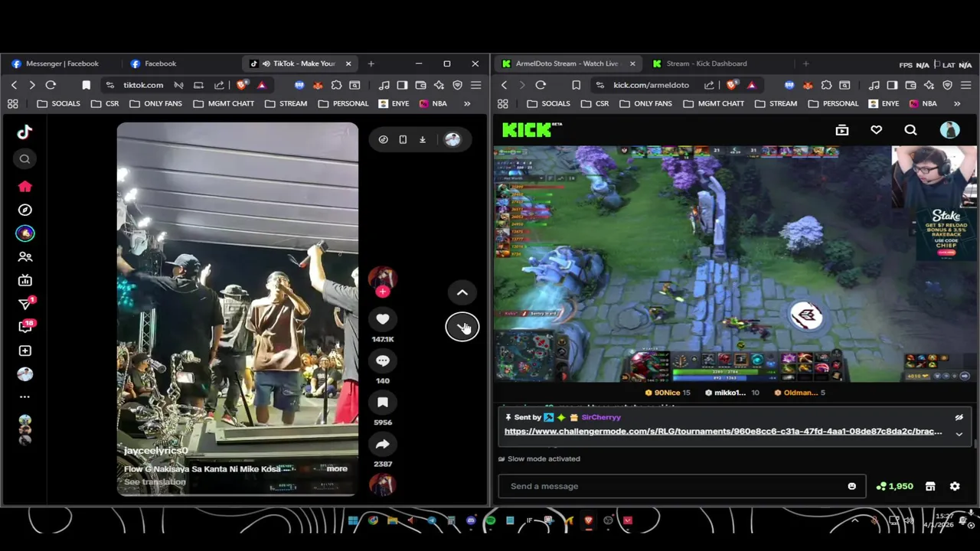The width and height of the screenshot is (980, 551).
Task: Open the Kick points balance 1,950
Action: [895, 486]
